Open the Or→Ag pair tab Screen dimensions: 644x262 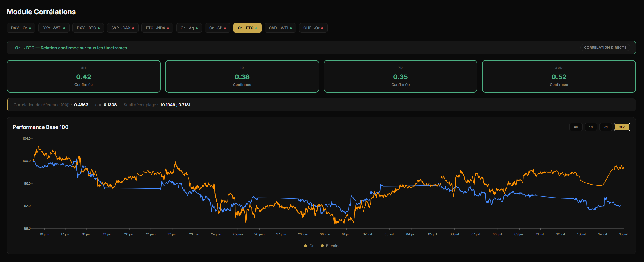pos(189,28)
